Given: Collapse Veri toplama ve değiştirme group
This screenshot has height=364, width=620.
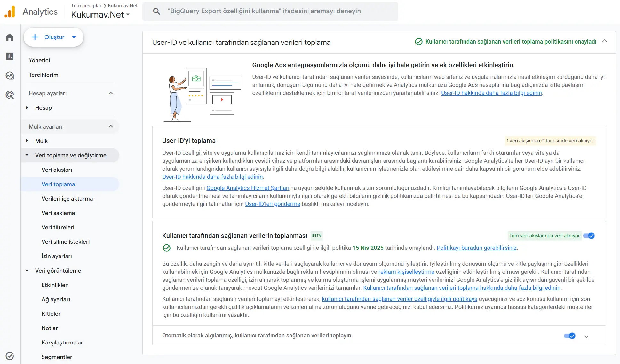Looking at the screenshot, I should coord(27,155).
